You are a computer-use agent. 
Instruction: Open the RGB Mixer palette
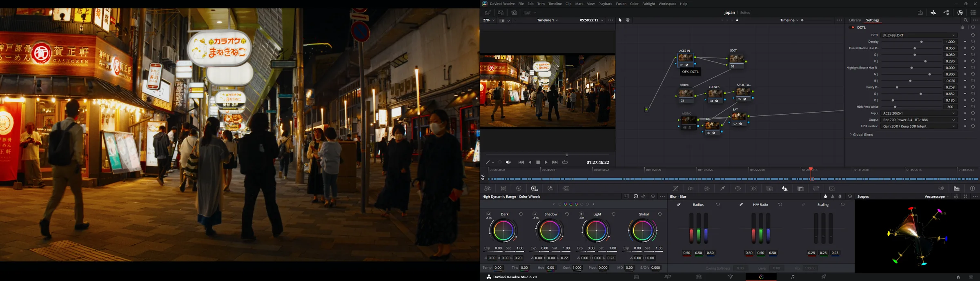[x=550, y=188]
